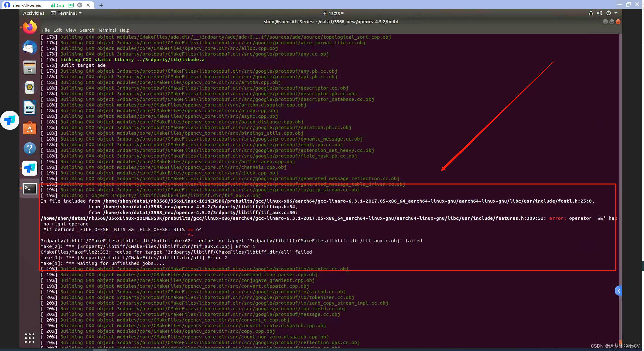
Task: Open Rhythmbox music player in the dock
Action: tap(30, 88)
